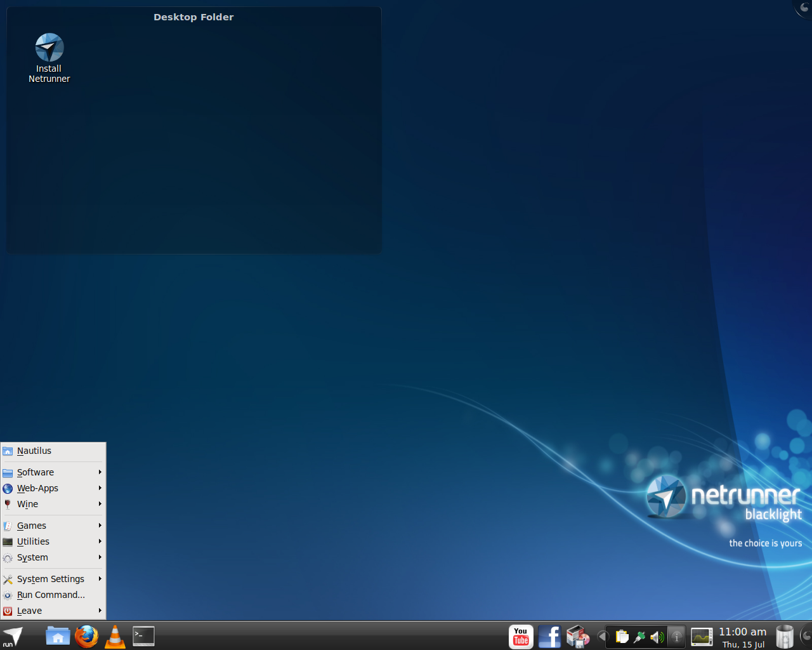This screenshot has width=812, height=650.
Task: Expand the Software submenu
Action: coord(53,473)
